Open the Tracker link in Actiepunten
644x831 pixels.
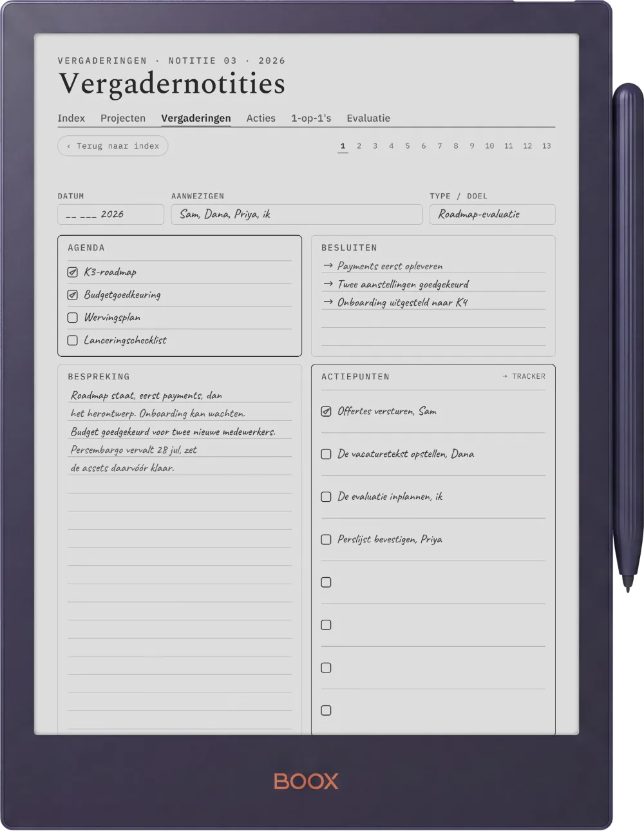[524, 376]
